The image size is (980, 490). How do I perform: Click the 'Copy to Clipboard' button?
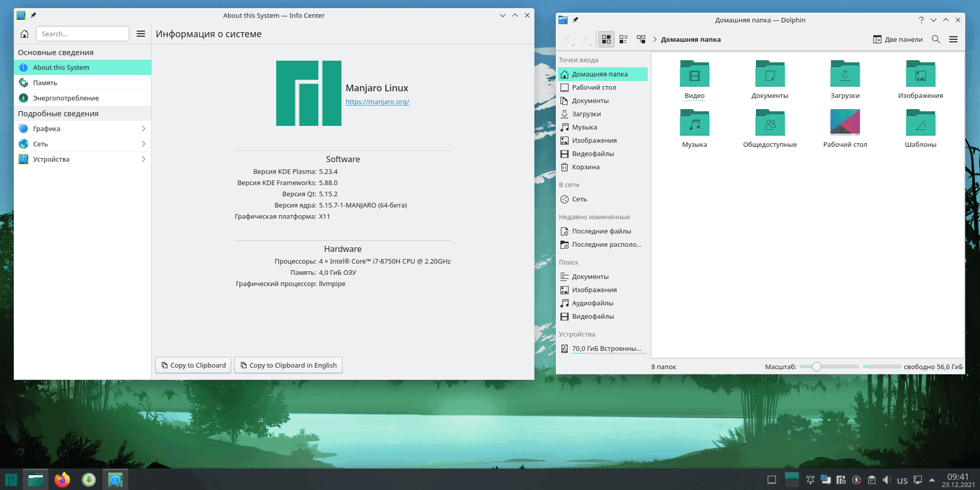(x=193, y=365)
